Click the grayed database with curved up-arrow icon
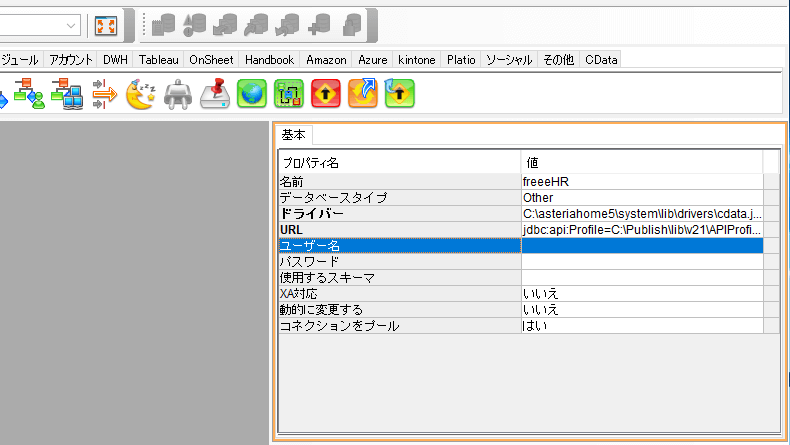The image size is (790, 445). (256, 25)
